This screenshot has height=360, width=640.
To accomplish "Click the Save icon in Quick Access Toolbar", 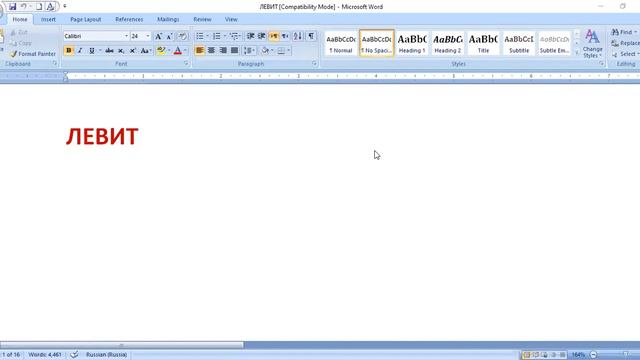I will [x=12, y=7].
